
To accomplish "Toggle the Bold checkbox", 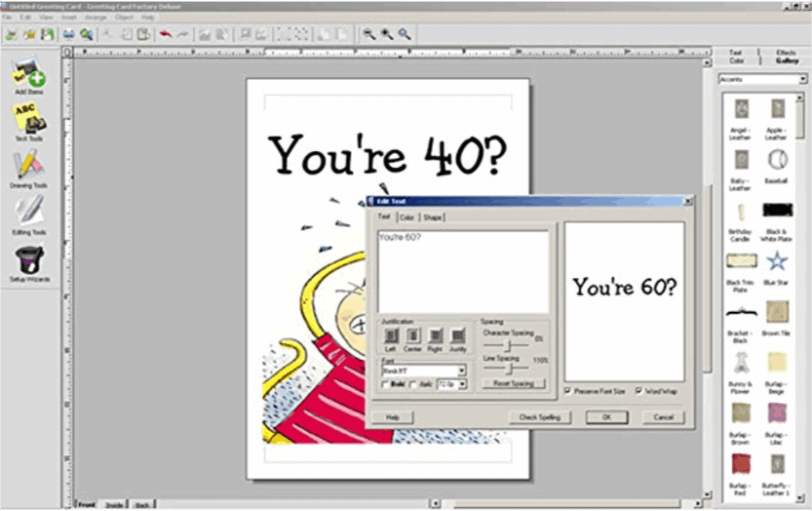I will coord(385,385).
